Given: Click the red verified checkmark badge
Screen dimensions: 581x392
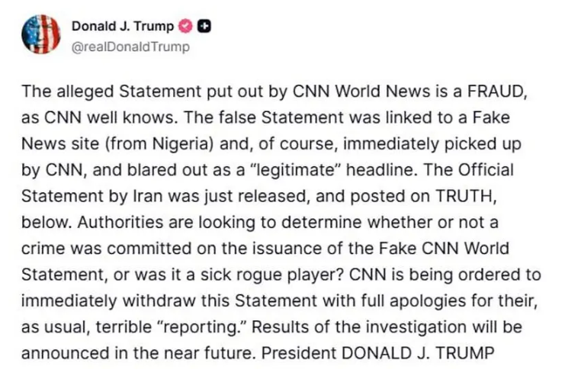Looking at the screenshot, I should pyautogui.click(x=185, y=26).
